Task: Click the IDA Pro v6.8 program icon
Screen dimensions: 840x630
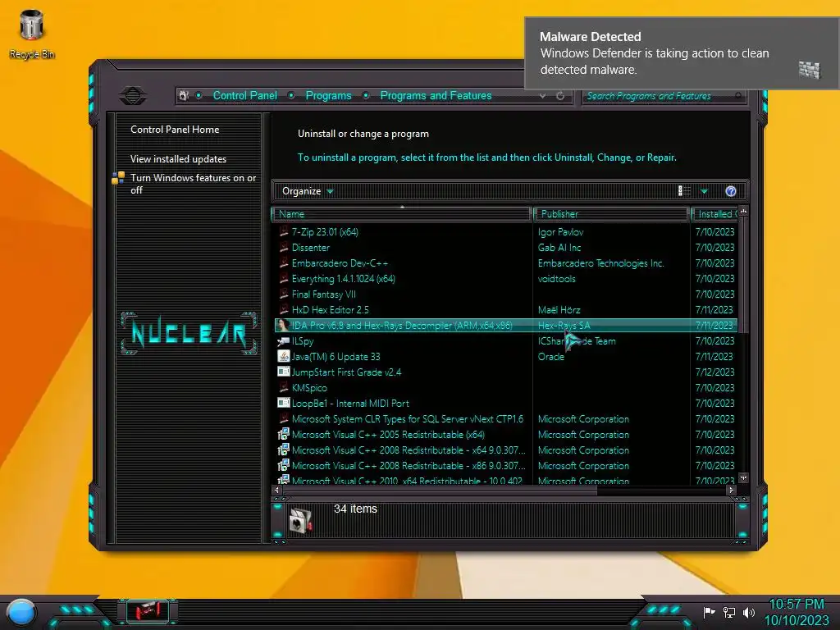Action: pyautogui.click(x=283, y=325)
